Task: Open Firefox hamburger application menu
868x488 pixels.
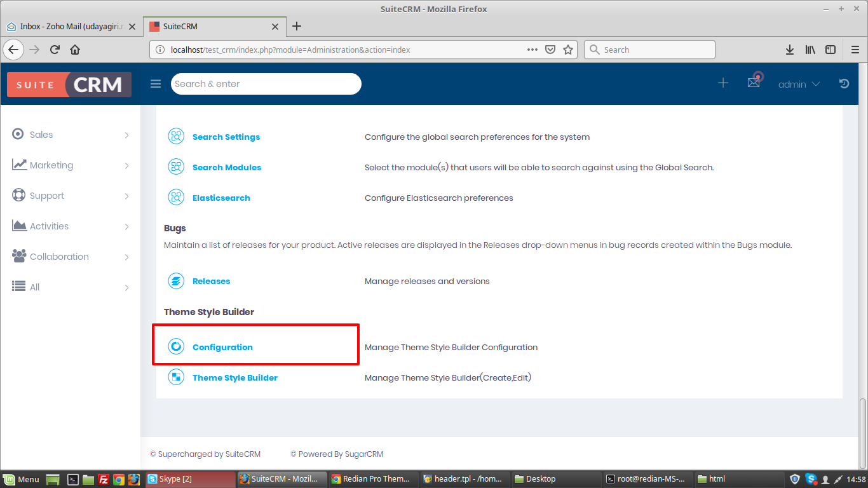Action: [x=855, y=50]
